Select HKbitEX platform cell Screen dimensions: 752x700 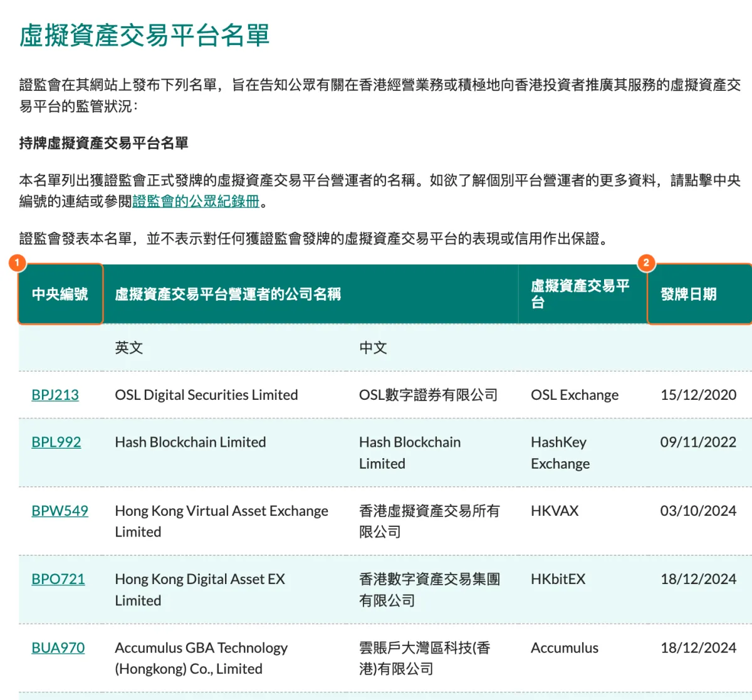pyautogui.click(x=558, y=579)
